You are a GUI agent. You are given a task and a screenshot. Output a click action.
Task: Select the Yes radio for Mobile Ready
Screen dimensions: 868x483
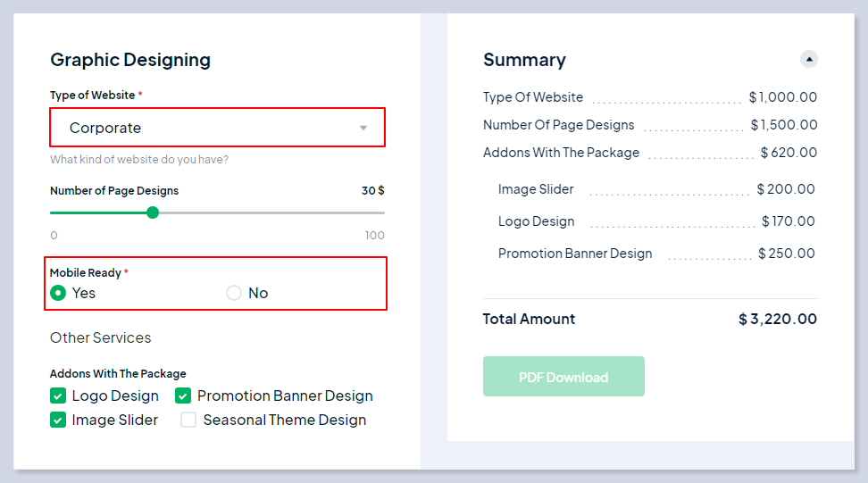[59, 293]
